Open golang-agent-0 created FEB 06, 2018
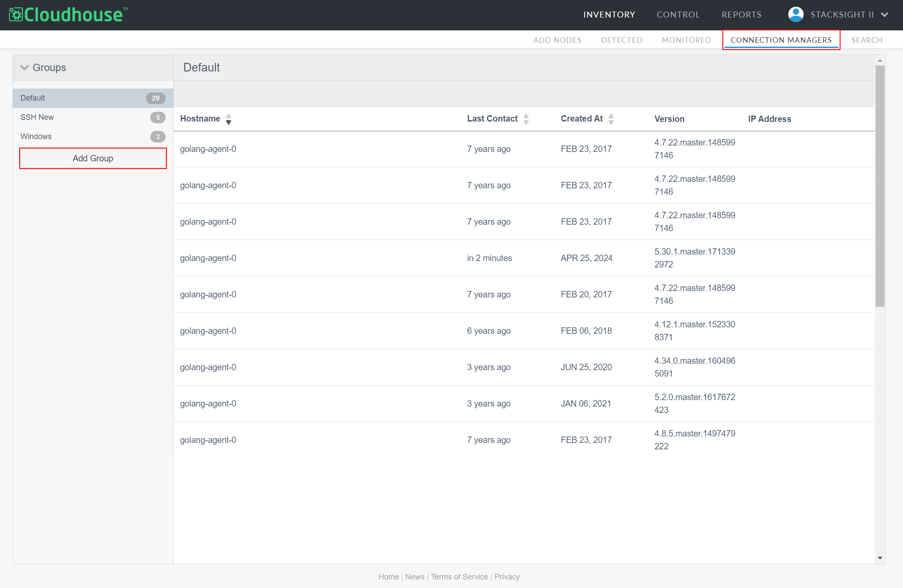The image size is (903, 588). (208, 331)
